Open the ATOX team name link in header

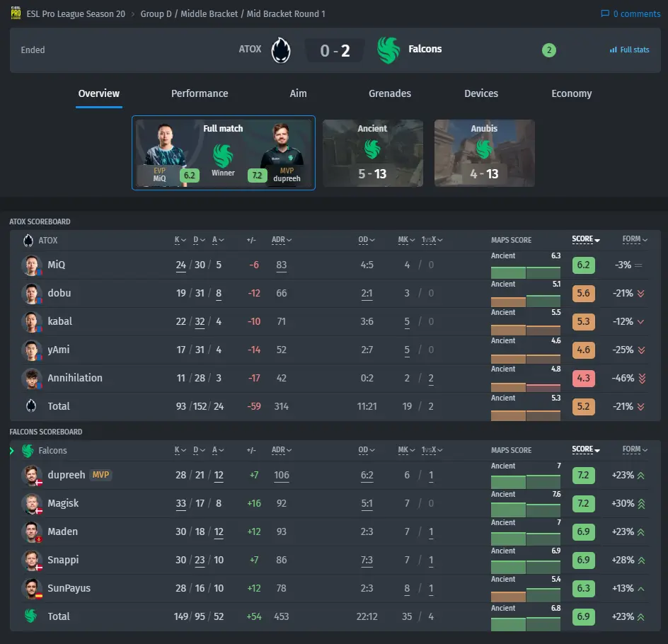[x=250, y=49]
